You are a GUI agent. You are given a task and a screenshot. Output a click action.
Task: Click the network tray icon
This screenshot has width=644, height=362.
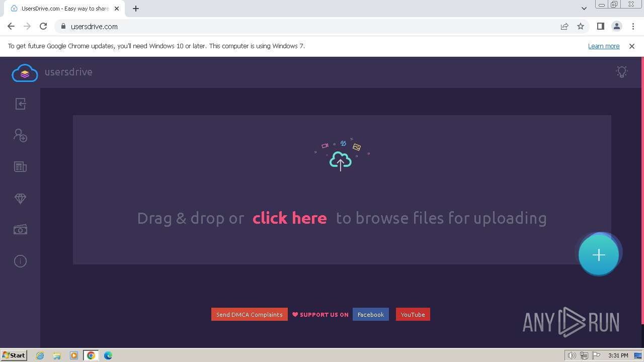point(584,355)
